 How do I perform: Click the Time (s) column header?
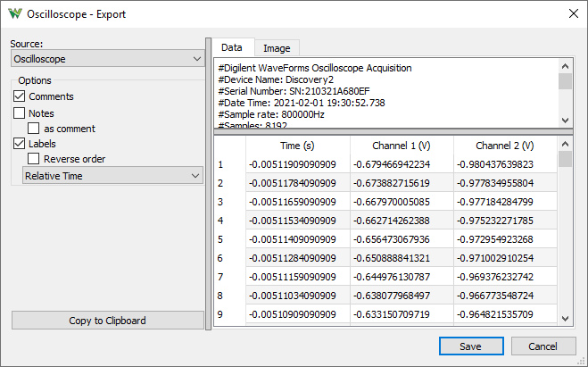[297, 146]
